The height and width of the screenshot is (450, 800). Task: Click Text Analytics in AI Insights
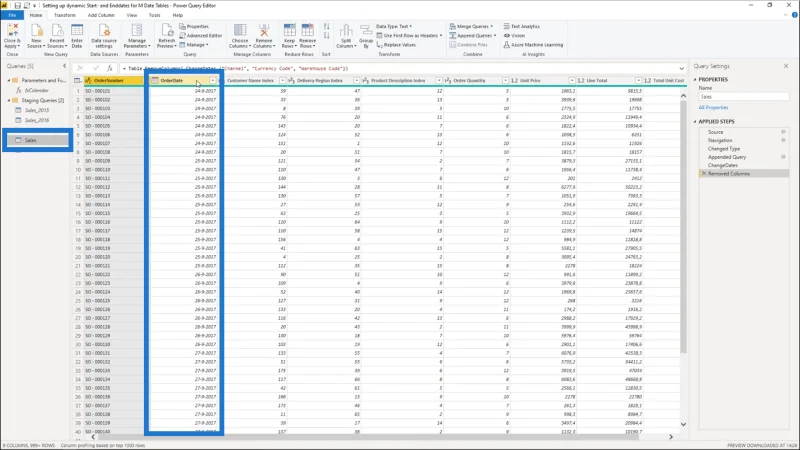coord(521,26)
